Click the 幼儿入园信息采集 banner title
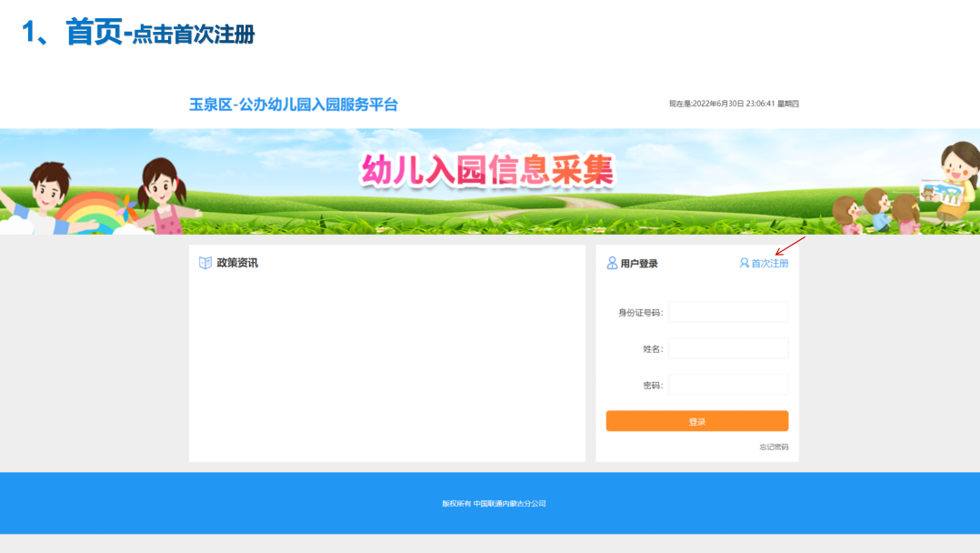 click(x=487, y=170)
